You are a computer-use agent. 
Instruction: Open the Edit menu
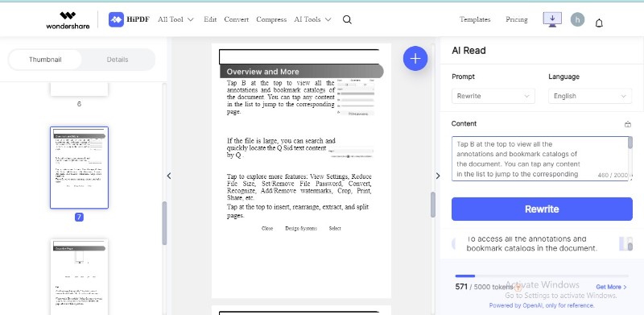[210, 19]
